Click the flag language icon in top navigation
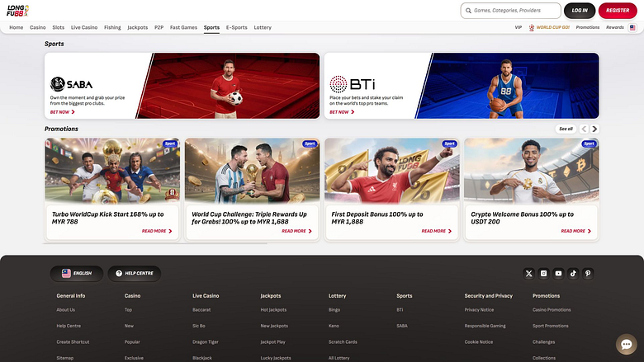 click(x=632, y=27)
